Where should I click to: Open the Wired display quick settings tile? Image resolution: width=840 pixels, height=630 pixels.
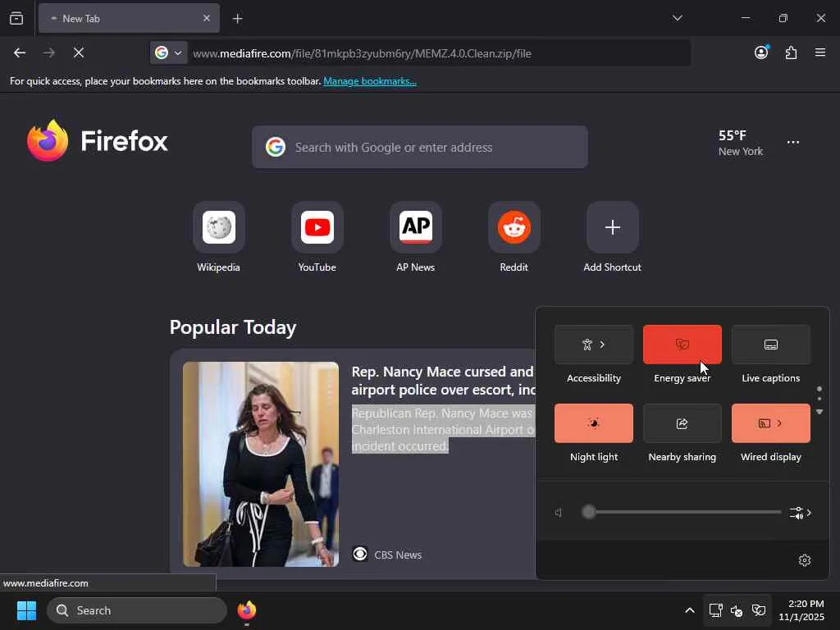click(x=771, y=423)
